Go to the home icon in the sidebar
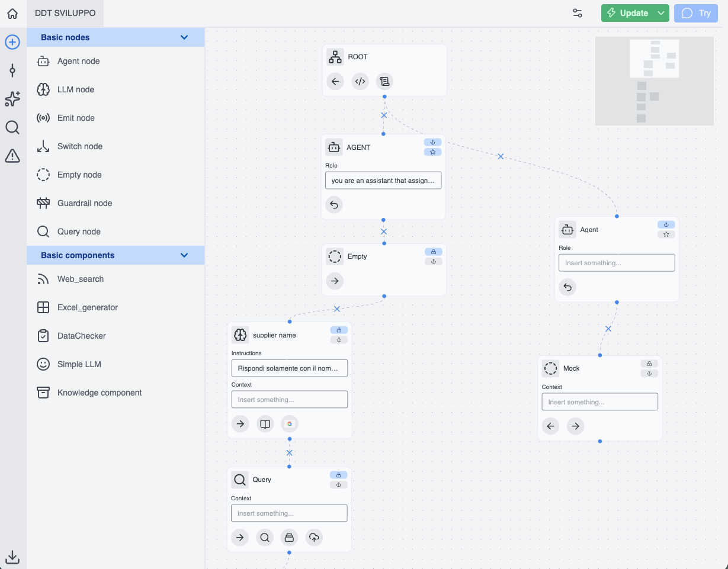 pos(12,13)
